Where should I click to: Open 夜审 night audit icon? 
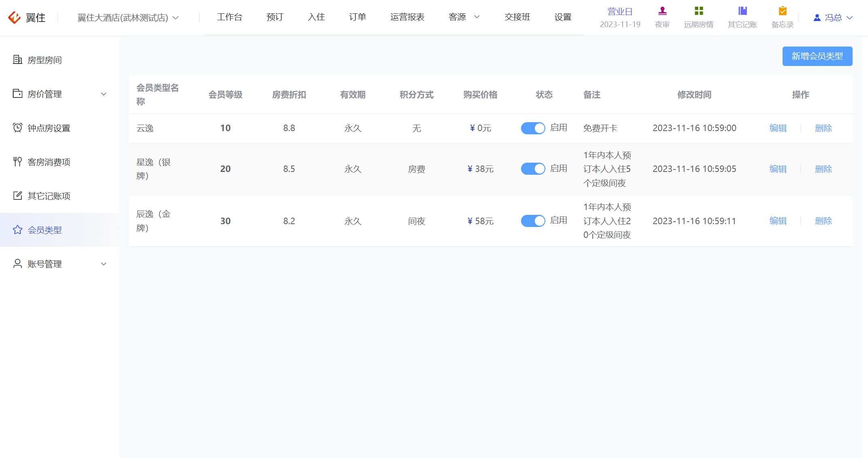tap(662, 11)
